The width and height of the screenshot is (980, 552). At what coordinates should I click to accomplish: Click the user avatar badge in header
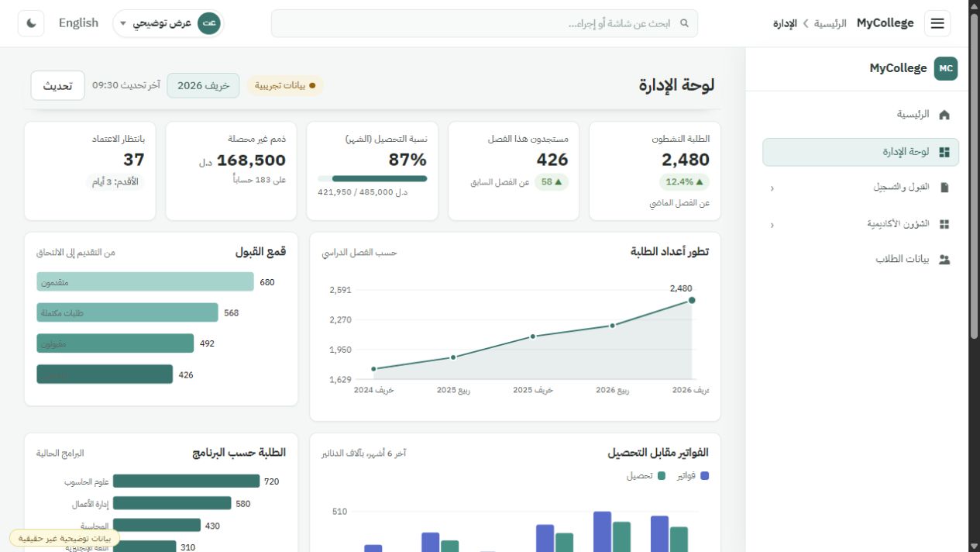pos(208,23)
